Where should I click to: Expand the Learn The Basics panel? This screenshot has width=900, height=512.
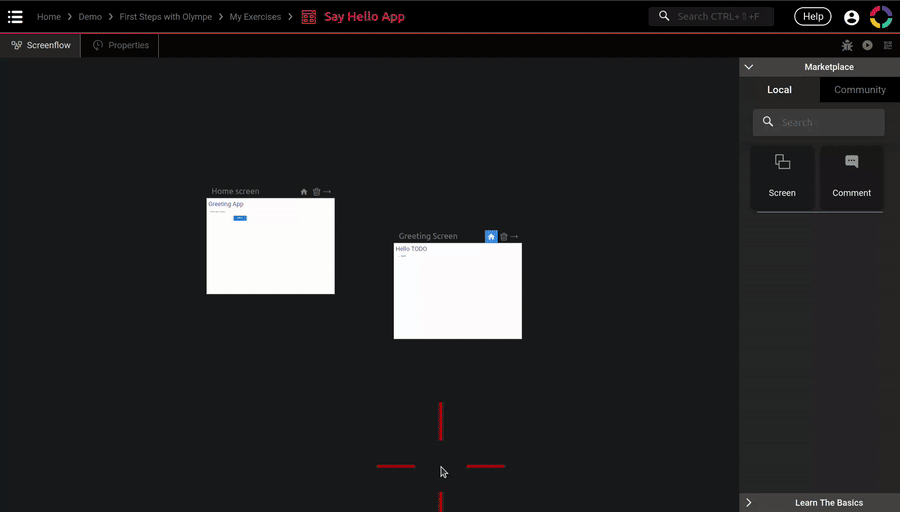tap(749, 502)
